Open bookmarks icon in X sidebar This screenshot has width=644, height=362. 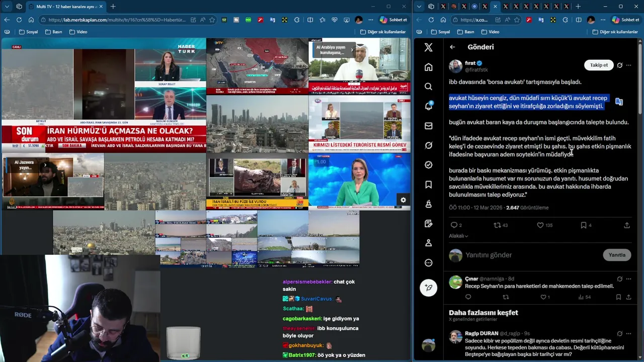click(428, 185)
